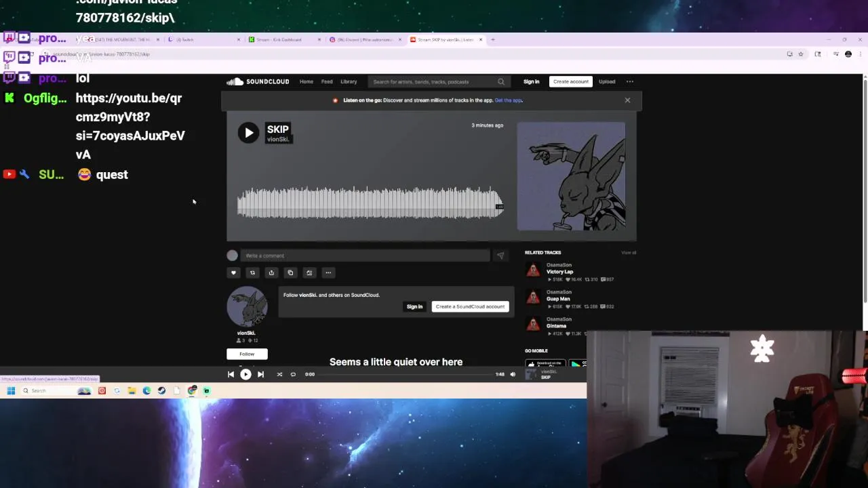Click the SKIP track title
This screenshot has width=868, height=488.
pos(277,129)
